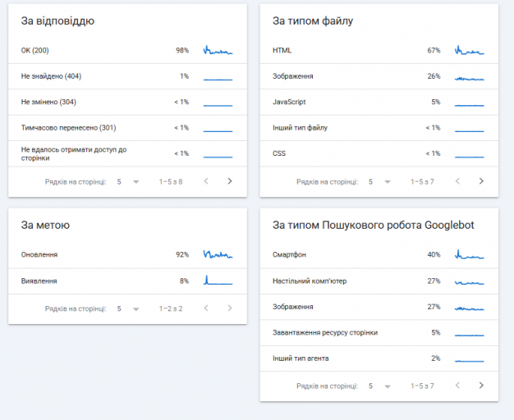Open the Оновлення purpose row
This screenshot has height=420, width=514.
127,255
